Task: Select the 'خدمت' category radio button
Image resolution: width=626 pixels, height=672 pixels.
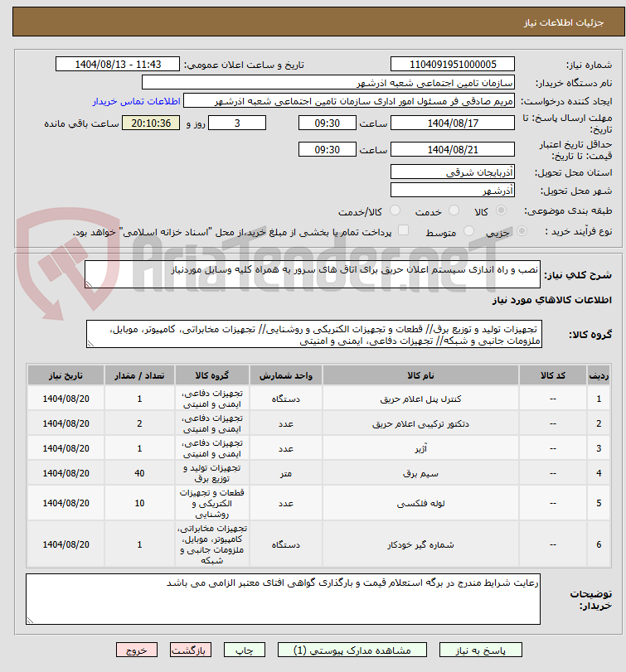Action: (454, 210)
